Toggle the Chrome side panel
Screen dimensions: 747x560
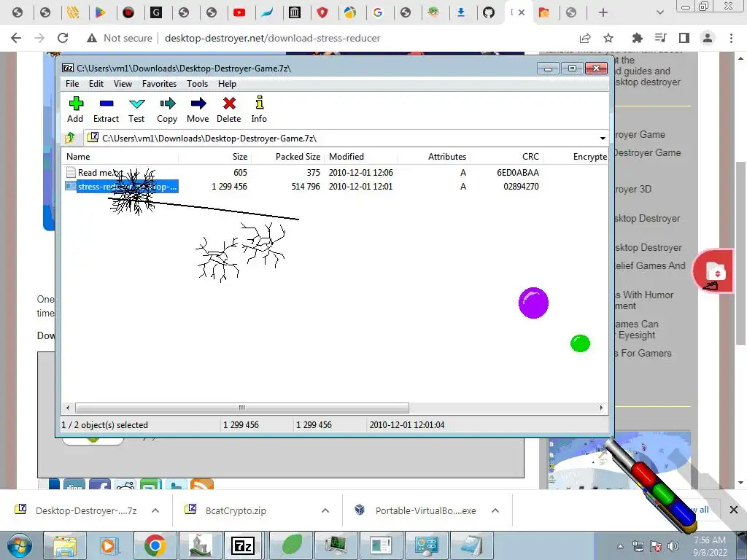tap(684, 38)
